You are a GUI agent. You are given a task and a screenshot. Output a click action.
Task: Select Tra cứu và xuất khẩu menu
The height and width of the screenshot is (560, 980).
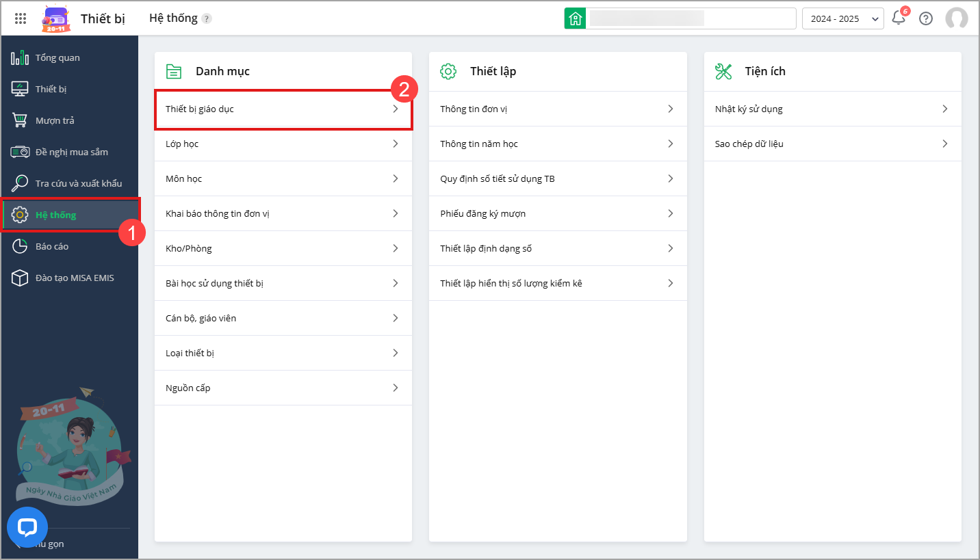pos(78,183)
